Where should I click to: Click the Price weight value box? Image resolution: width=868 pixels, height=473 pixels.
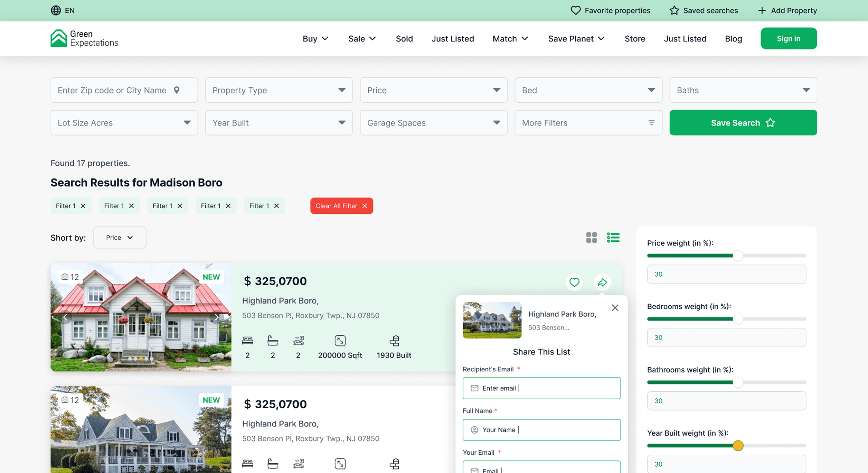coord(727,274)
